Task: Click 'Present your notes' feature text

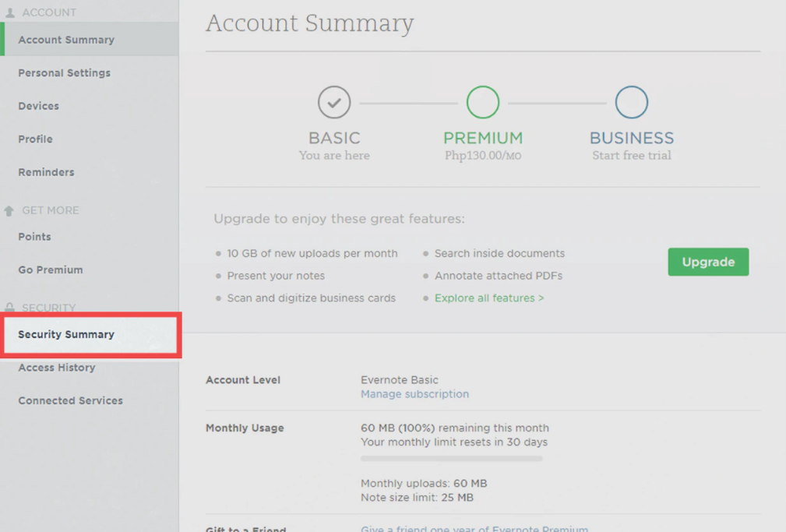Action: [276, 276]
